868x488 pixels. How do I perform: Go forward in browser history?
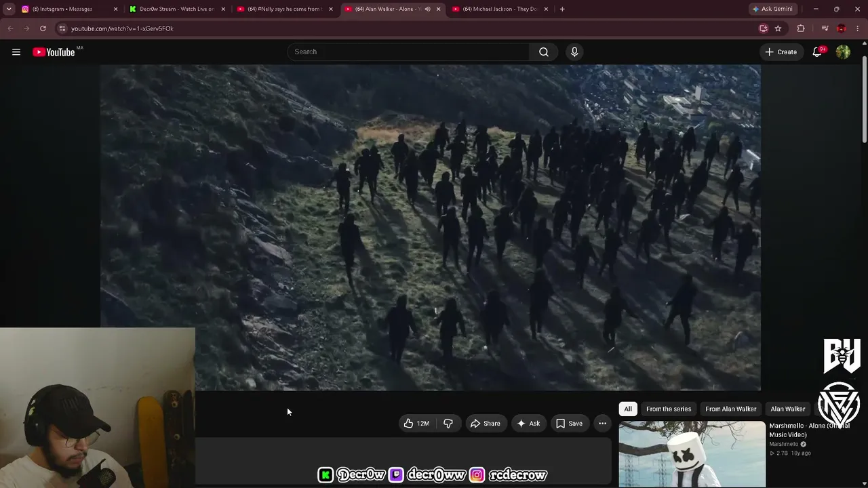[x=26, y=28]
